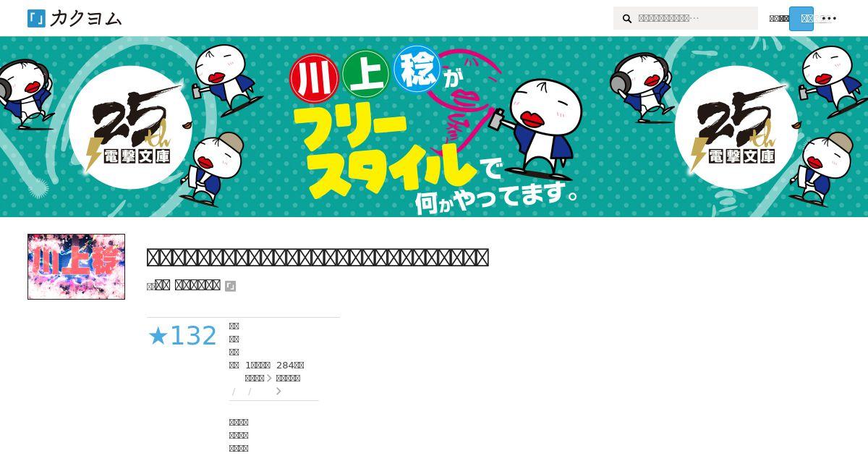Screen dimensions: 868x456
Task: Click the chevron between the two links
Action: click(269, 378)
